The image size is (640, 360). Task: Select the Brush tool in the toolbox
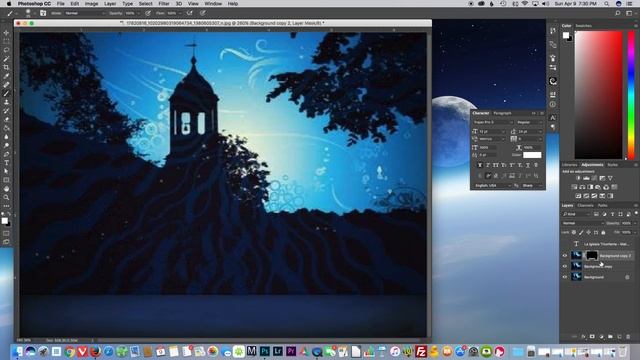click(6, 93)
